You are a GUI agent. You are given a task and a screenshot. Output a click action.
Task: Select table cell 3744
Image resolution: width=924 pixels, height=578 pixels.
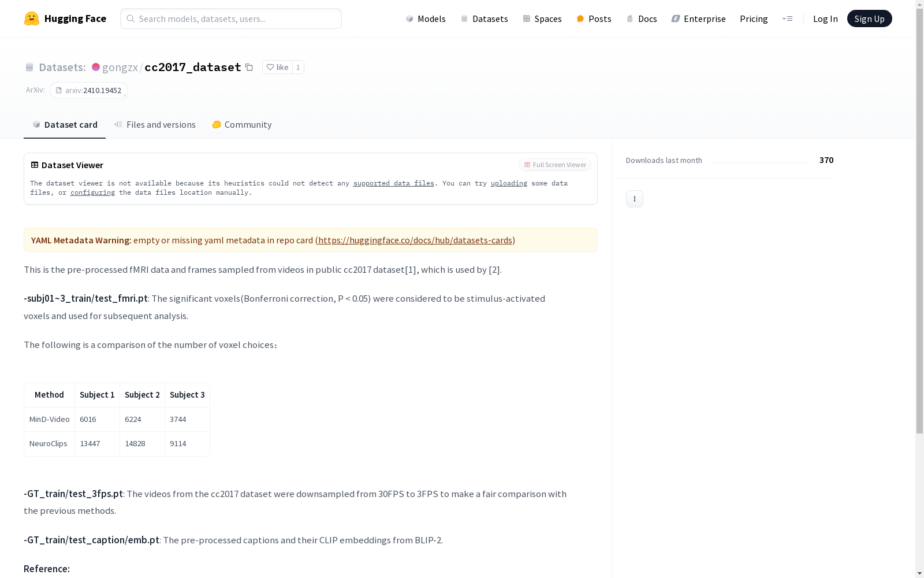tap(187, 420)
